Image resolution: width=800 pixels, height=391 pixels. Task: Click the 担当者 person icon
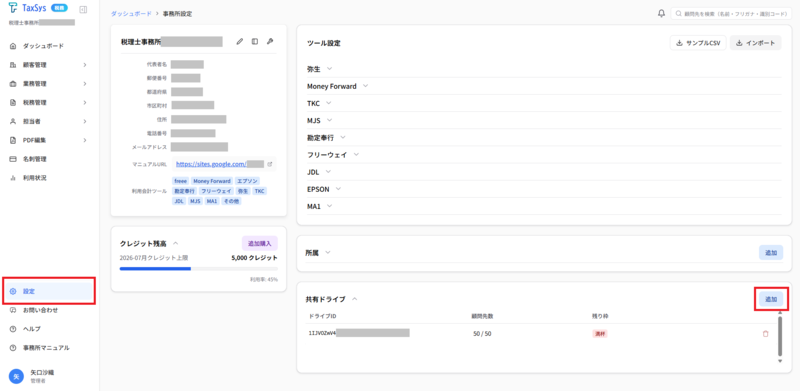pyautogui.click(x=13, y=121)
